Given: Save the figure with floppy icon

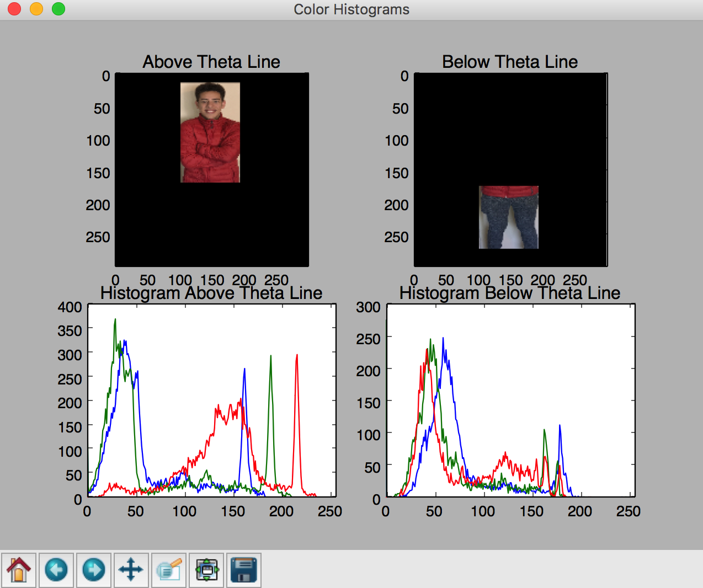Looking at the screenshot, I should (x=244, y=570).
